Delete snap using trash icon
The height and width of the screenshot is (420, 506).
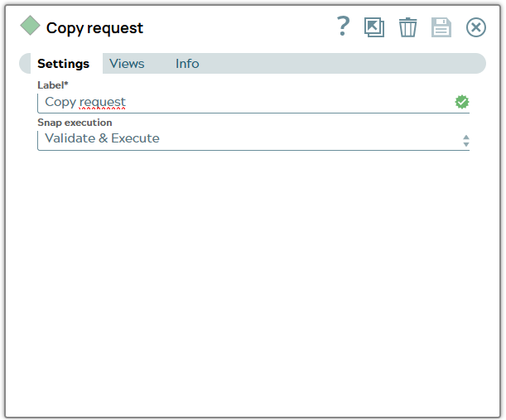(x=408, y=27)
